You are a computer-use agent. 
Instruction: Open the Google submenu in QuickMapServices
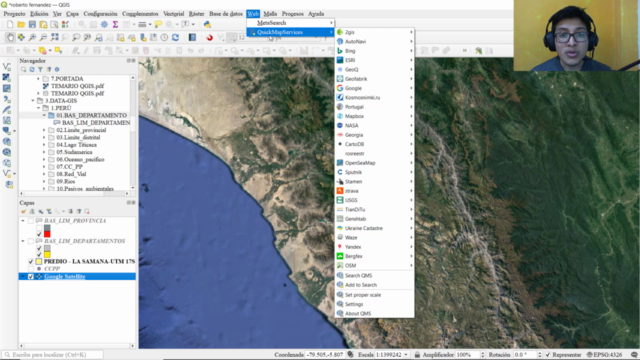point(374,88)
